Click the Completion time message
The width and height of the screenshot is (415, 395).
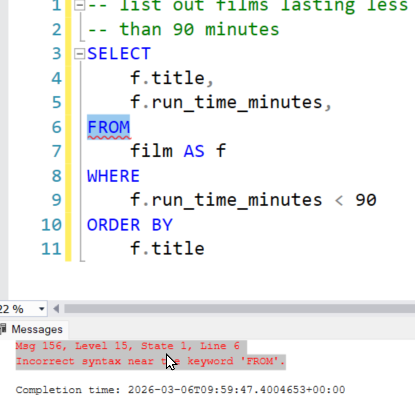click(180, 390)
